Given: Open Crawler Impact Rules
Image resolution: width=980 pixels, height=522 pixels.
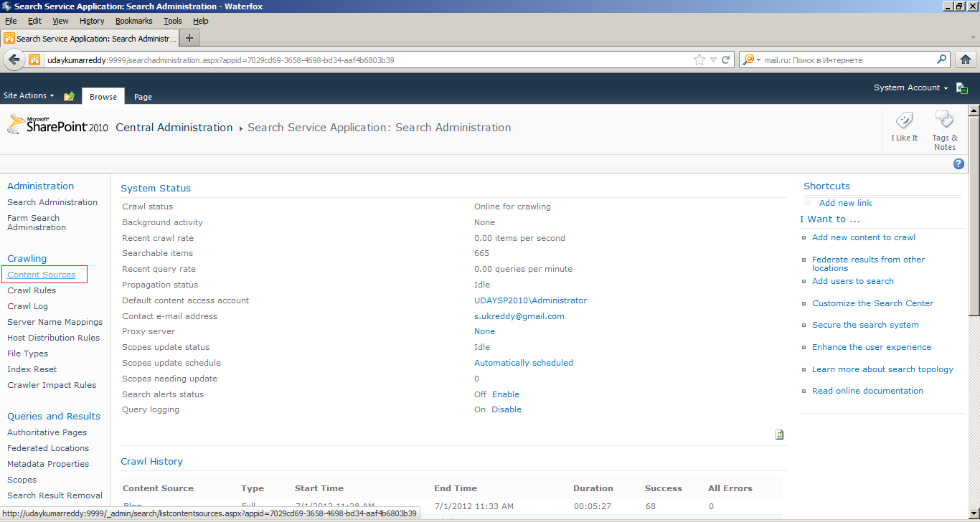Looking at the screenshot, I should (52, 385).
